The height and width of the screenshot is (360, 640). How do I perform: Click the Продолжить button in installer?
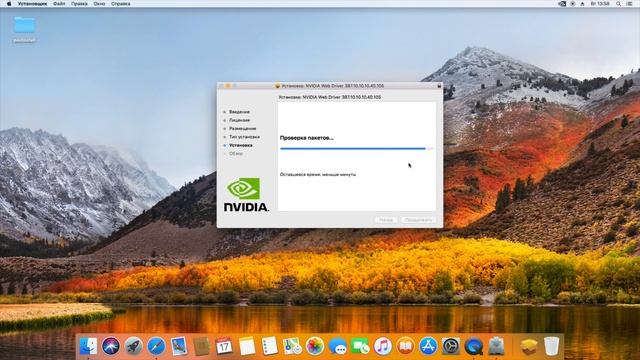click(418, 220)
